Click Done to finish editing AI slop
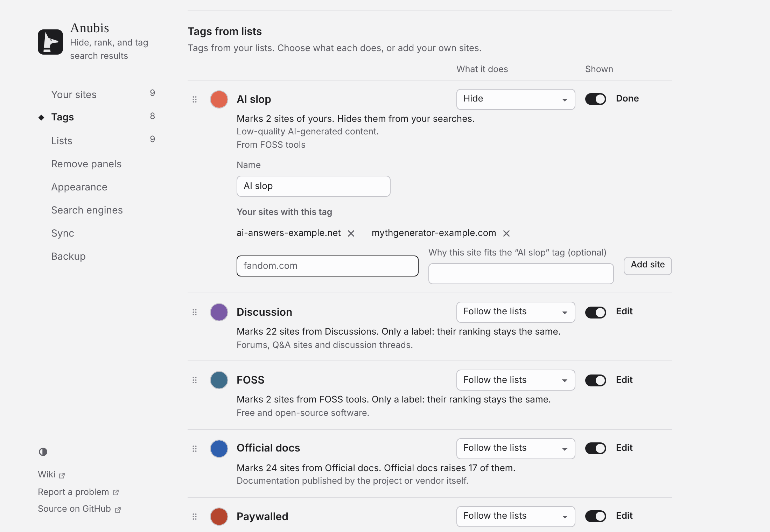The image size is (770, 532). [627, 99]
